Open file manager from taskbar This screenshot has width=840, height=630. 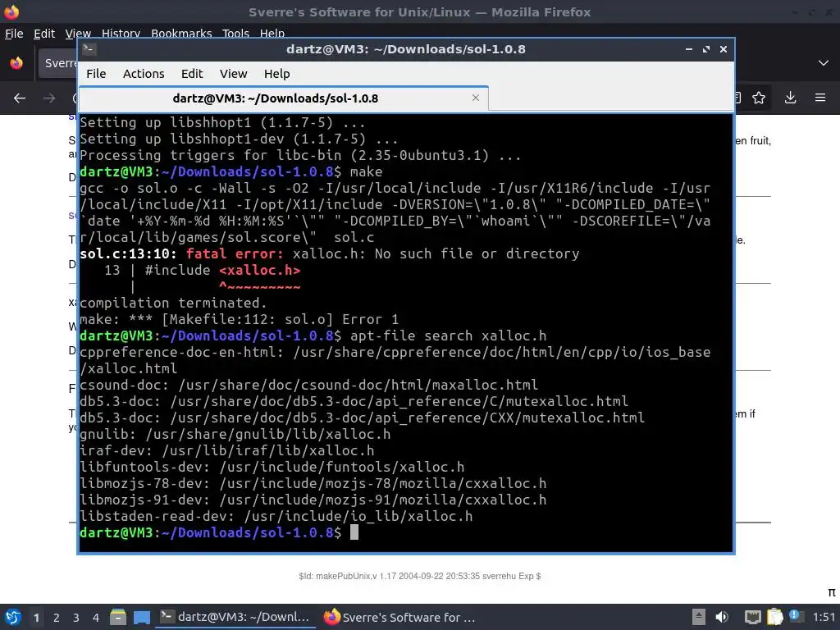(118, 617)
